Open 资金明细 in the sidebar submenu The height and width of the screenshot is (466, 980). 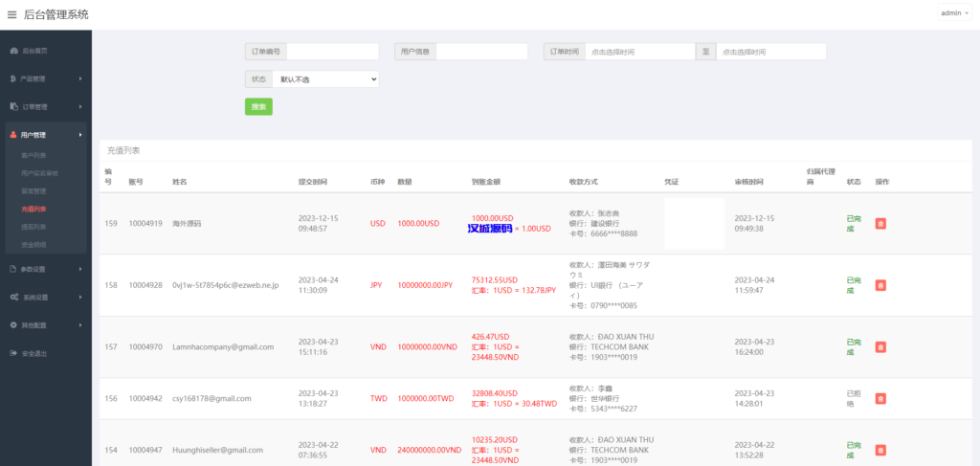click(33, 244)
